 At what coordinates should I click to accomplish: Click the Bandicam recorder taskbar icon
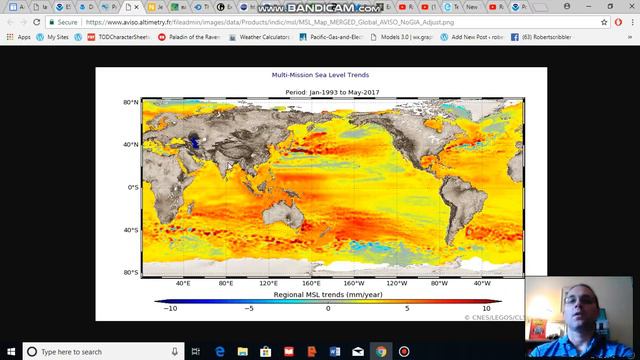[x=404, y=351]
